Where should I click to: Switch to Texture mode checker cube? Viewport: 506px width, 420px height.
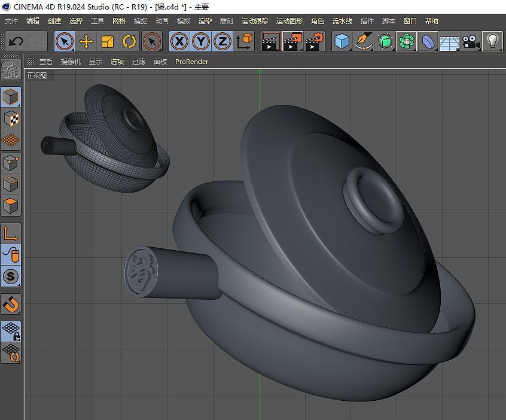11,118
